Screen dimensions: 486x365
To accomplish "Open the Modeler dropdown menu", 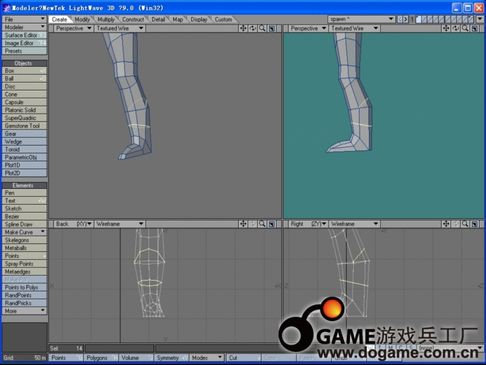I will [x=24, y=27].
